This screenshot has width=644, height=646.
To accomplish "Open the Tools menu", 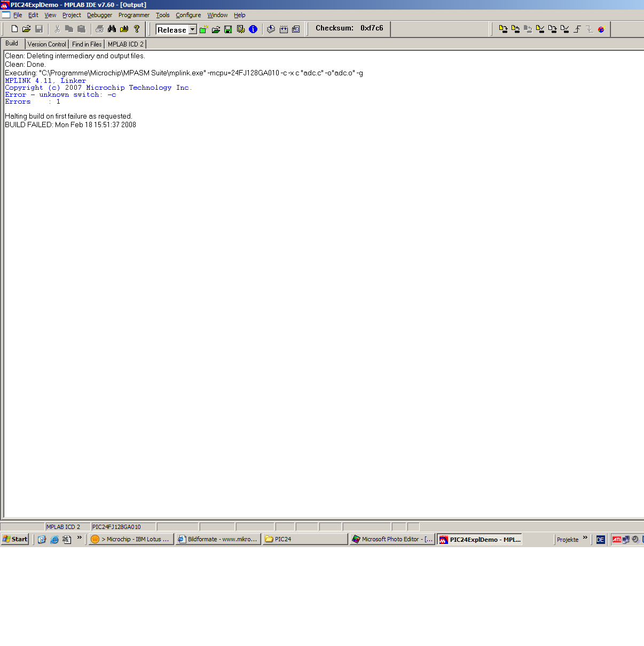I will tap(163, 15).
